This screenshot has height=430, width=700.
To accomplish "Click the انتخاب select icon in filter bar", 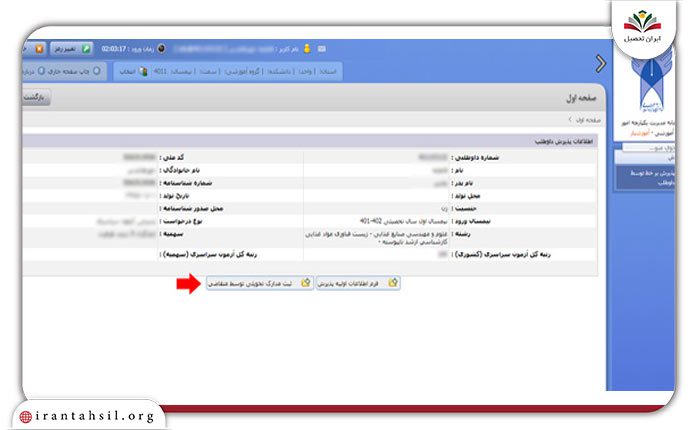I will [143, 71].
